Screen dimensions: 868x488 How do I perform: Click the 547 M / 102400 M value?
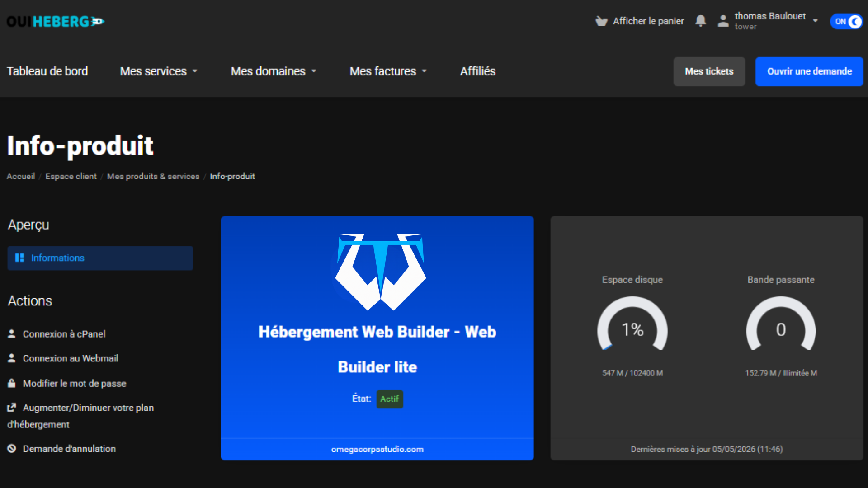(632, 373)
